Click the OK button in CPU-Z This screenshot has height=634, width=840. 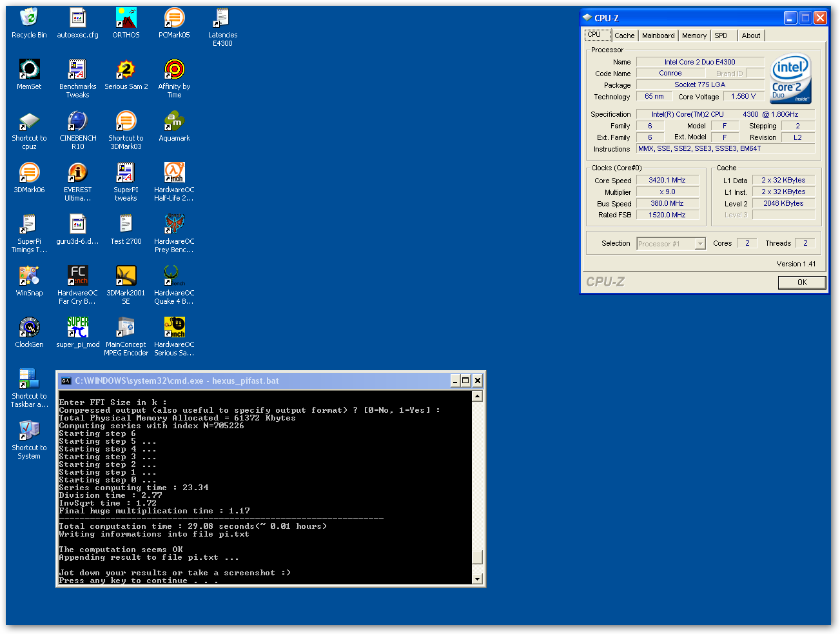point(801,282)
